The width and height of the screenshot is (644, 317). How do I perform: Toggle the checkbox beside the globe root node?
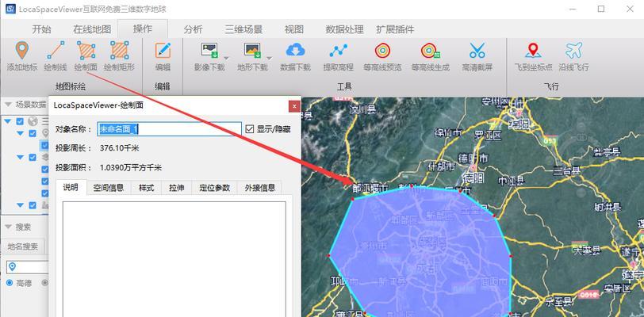click(x=20, y=121)
